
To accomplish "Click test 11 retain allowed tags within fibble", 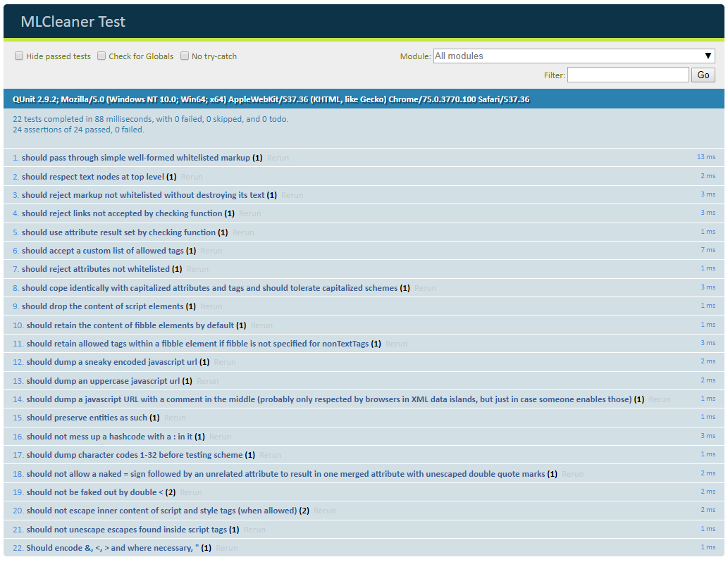I will pos(197,344).
